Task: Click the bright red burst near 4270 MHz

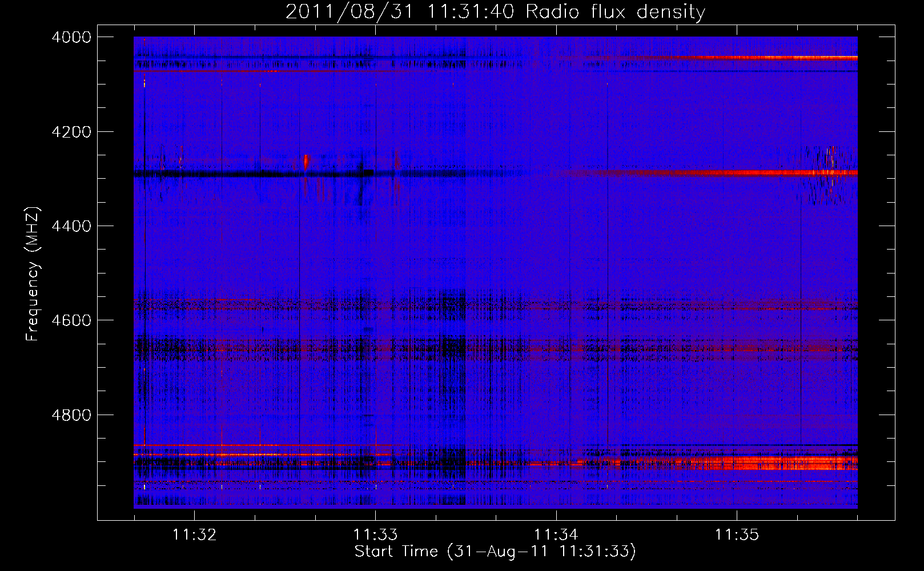Action: click(x=306, y=162)
